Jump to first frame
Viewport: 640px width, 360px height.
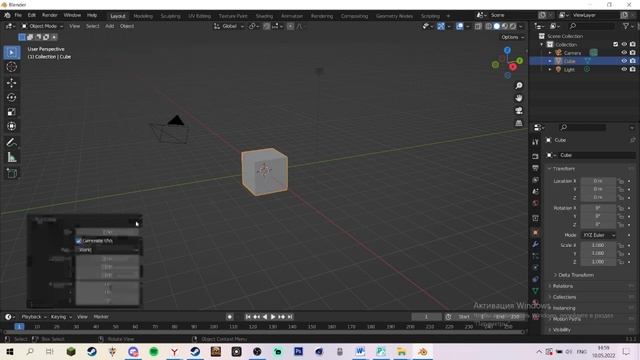[x=248, y=317]
